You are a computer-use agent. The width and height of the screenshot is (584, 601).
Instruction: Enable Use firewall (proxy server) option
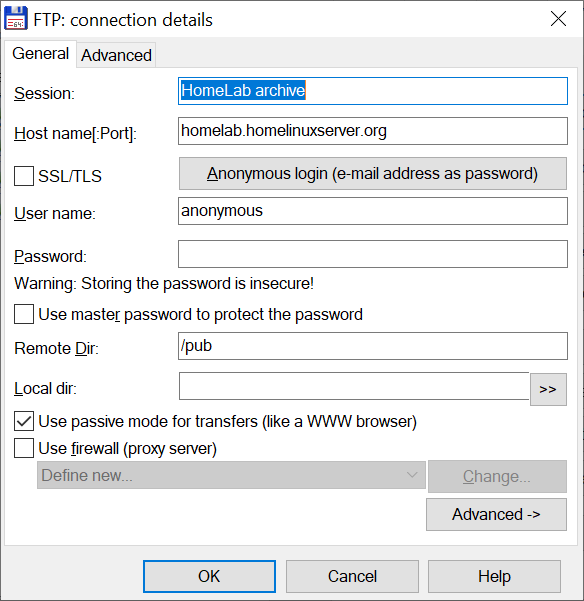[x=24, y=448]
